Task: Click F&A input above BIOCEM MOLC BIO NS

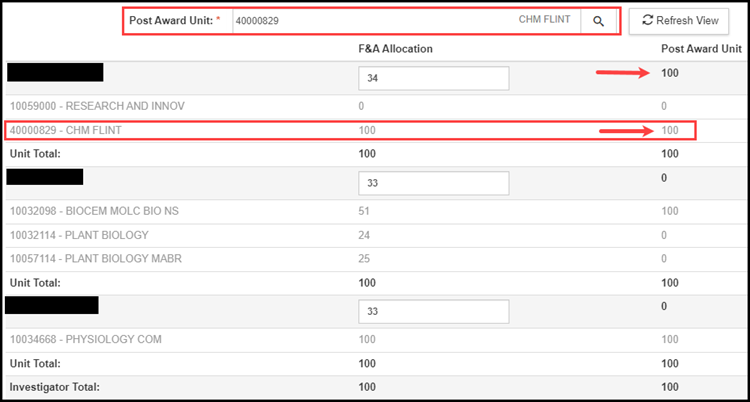Action: tap(433, 183)
